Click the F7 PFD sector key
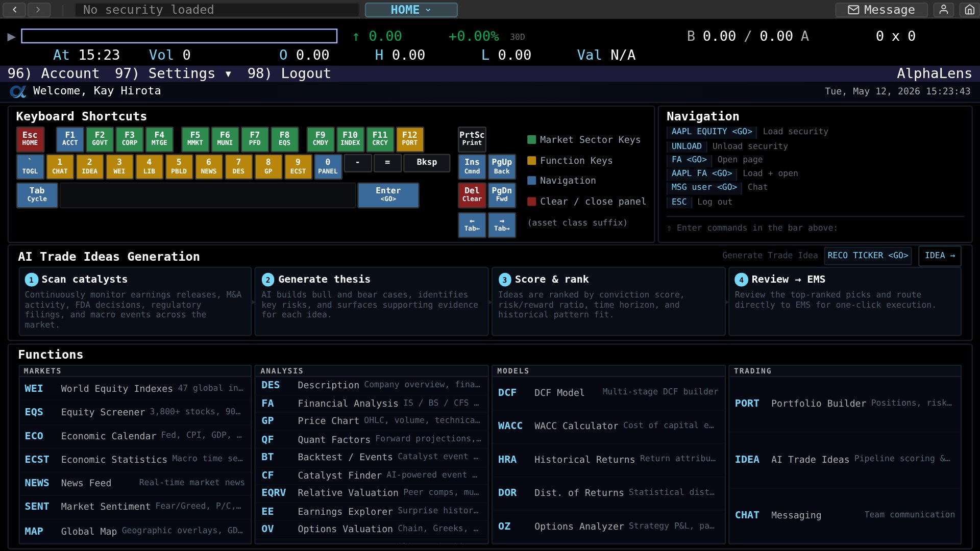980x551 pixels. coord(255,139)
